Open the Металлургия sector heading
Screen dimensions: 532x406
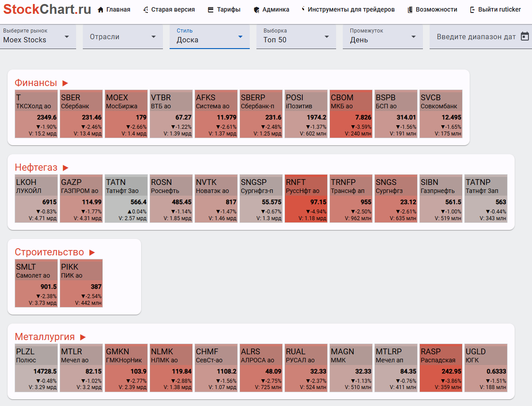click(45, 336)
